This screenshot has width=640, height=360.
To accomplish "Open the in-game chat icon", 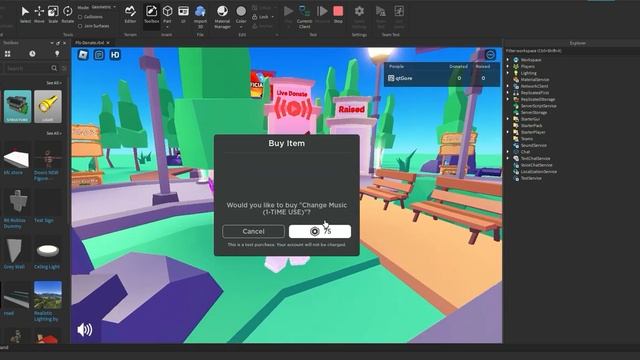I will point(99,55).
